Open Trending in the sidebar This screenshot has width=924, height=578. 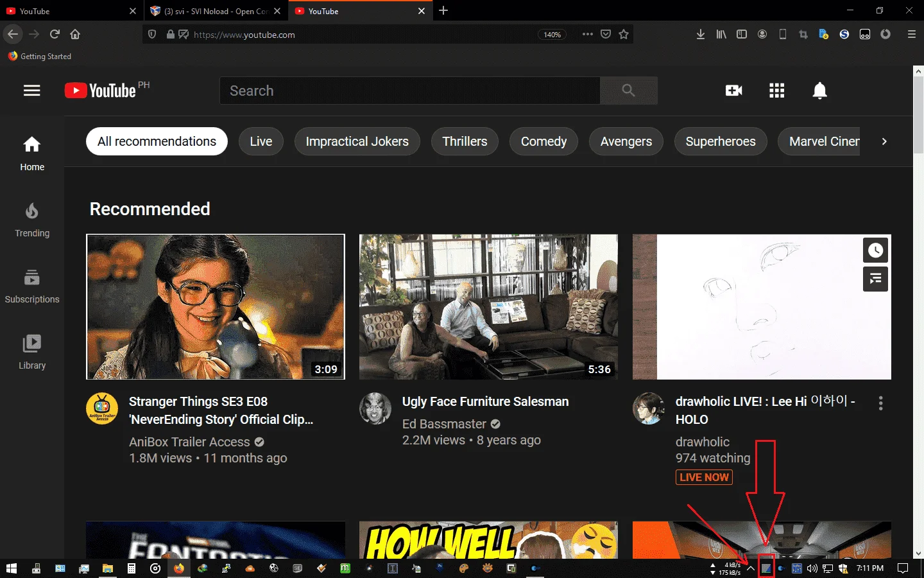(x=32, y=220)
